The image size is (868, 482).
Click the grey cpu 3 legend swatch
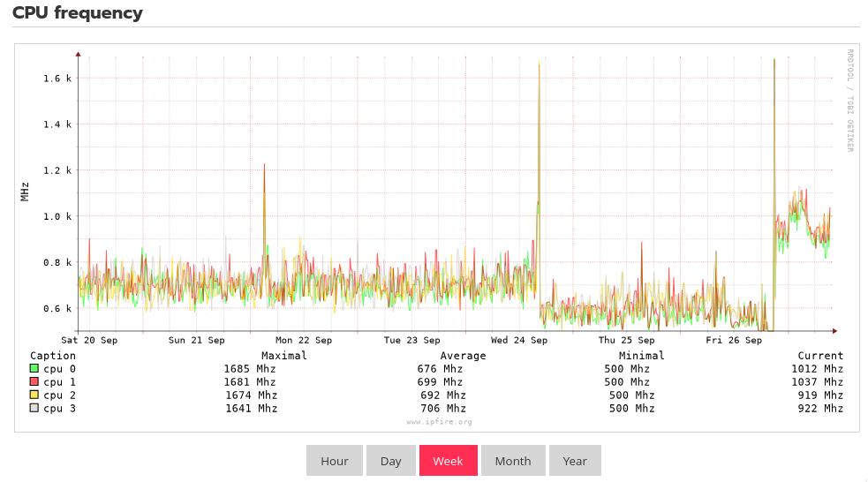tap(34, 409)
